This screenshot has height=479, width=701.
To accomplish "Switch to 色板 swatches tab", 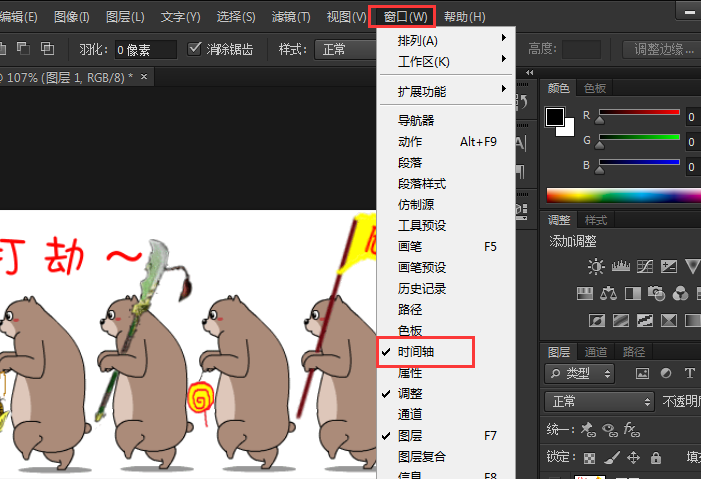I will [x=595, y=88].
